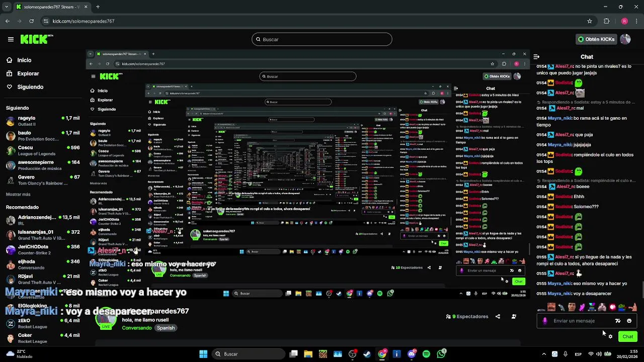Click the chat panel scrollbar
This screenshot has width=644, height=362.
pyautogui.click(x=642, y=291)
